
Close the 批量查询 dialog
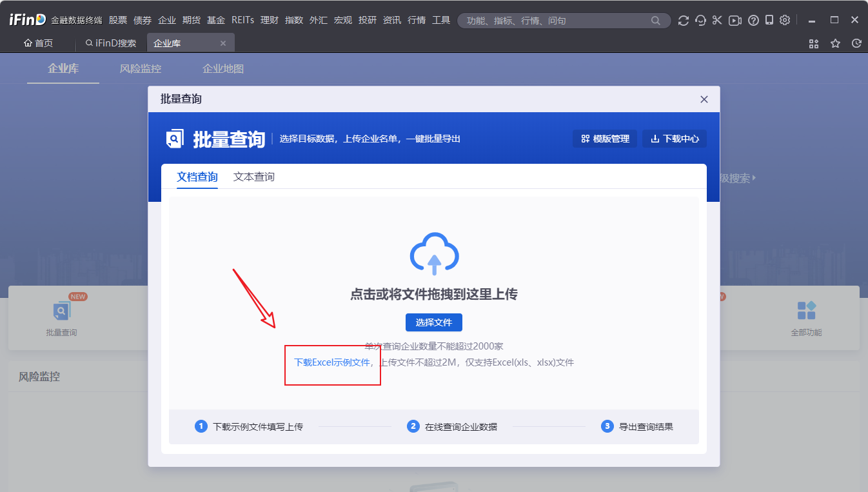pos(704,99)
